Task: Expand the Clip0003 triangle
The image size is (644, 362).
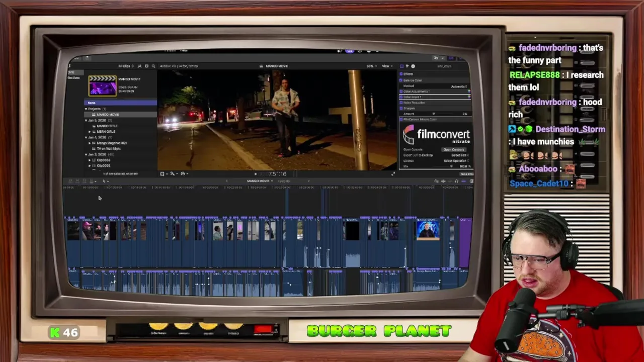Action: 90,160
